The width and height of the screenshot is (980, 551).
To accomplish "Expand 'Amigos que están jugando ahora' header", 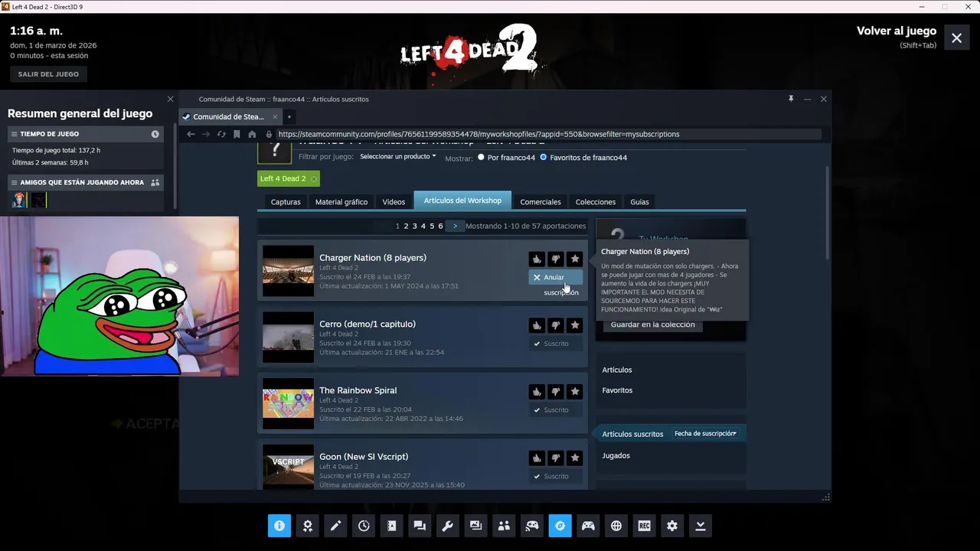I will 85,183.
